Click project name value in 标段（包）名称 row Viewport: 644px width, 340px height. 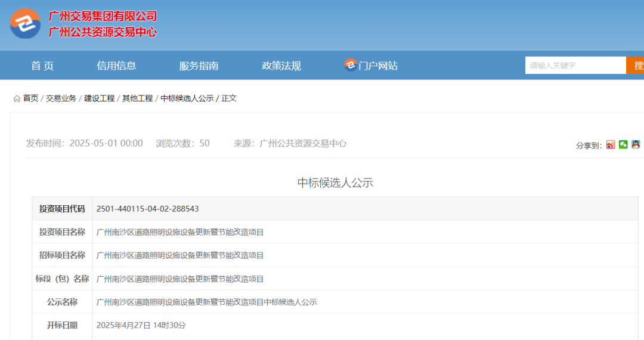coord(180,279)
